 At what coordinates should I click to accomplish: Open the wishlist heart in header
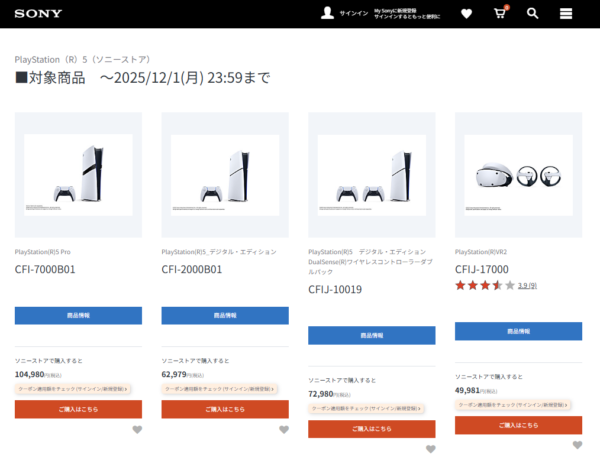[466, 14]
